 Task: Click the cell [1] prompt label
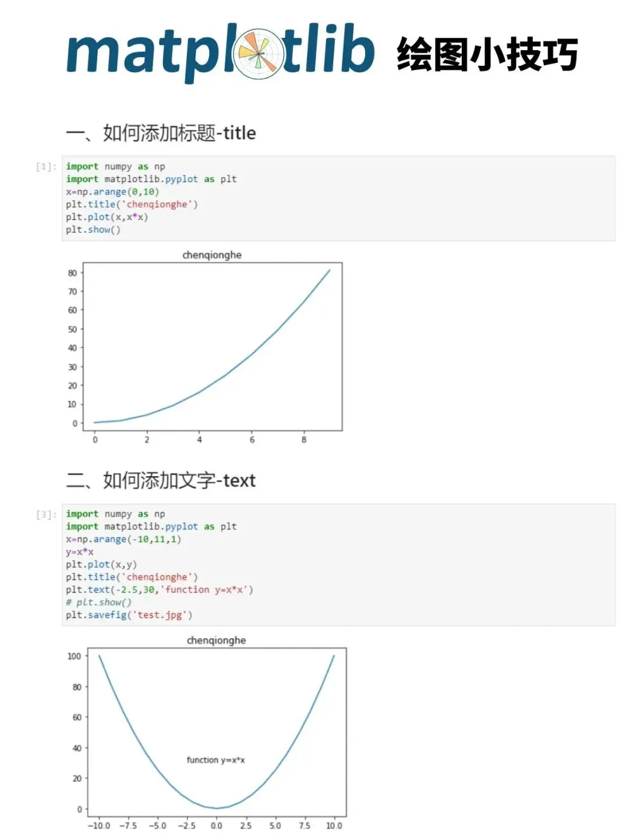46,166
